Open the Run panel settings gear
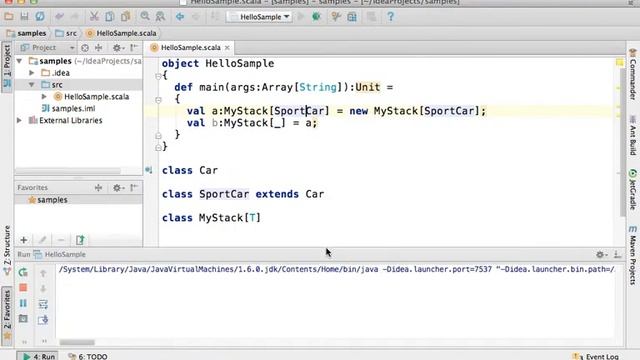This screenshot has height=360, width=640. tap(601, 255)
